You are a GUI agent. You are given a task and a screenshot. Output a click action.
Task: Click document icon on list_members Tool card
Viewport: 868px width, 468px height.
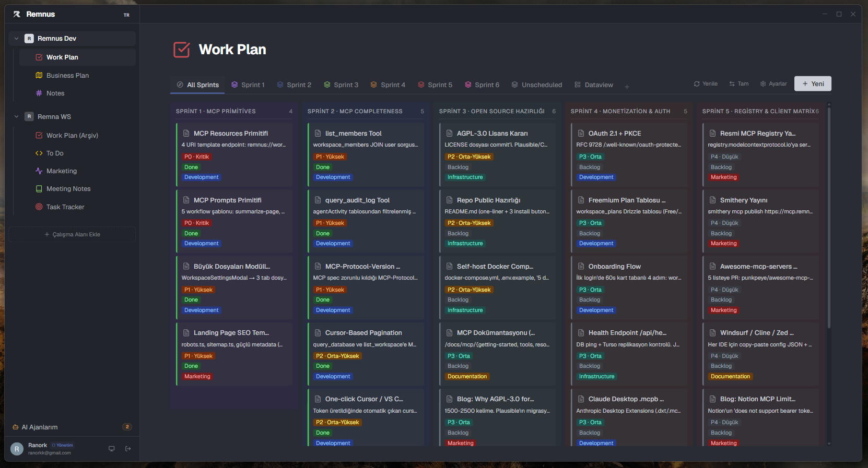[x=318, y=134]
